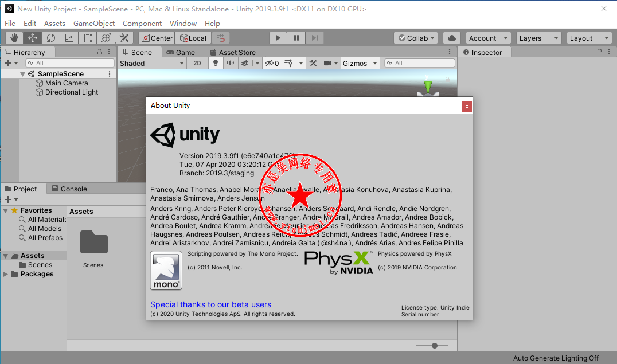The width and height of the screenshot is (617, 364).
Task: Click the Scenes folder thumbnail in Assets
Action: tap(93, 242)
